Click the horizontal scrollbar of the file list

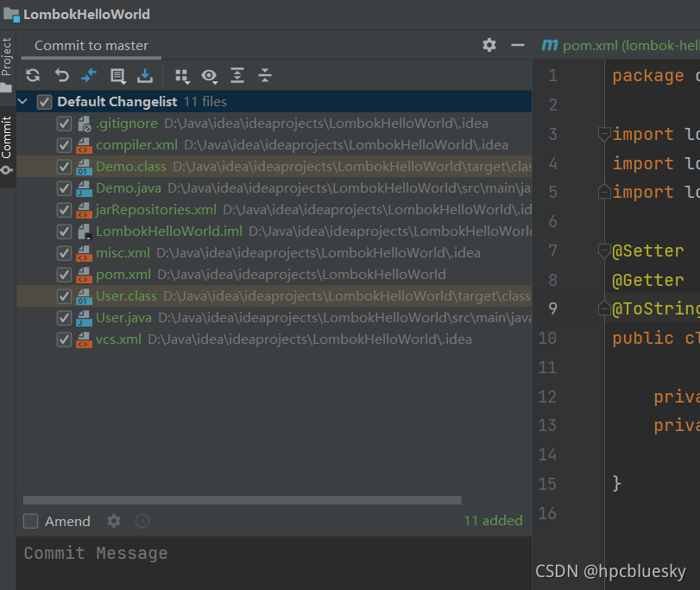pos(243,500)
